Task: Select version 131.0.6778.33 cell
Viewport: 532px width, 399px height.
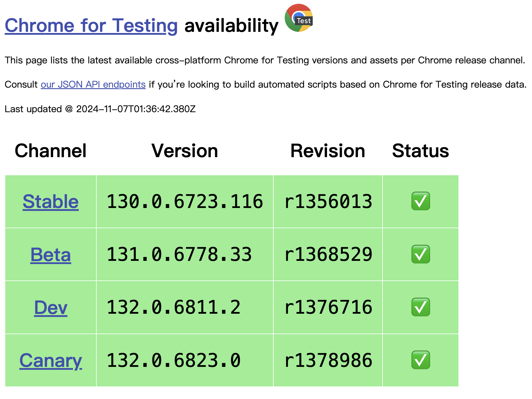Action: 185,254
